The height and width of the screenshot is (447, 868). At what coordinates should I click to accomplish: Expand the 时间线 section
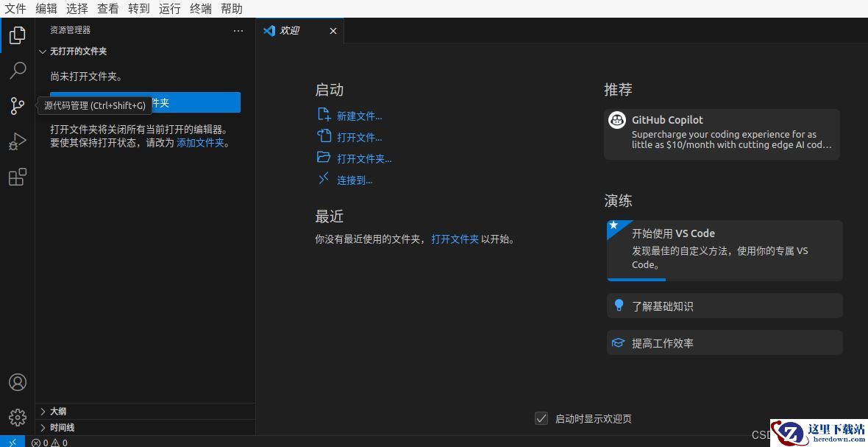(43, 428)
